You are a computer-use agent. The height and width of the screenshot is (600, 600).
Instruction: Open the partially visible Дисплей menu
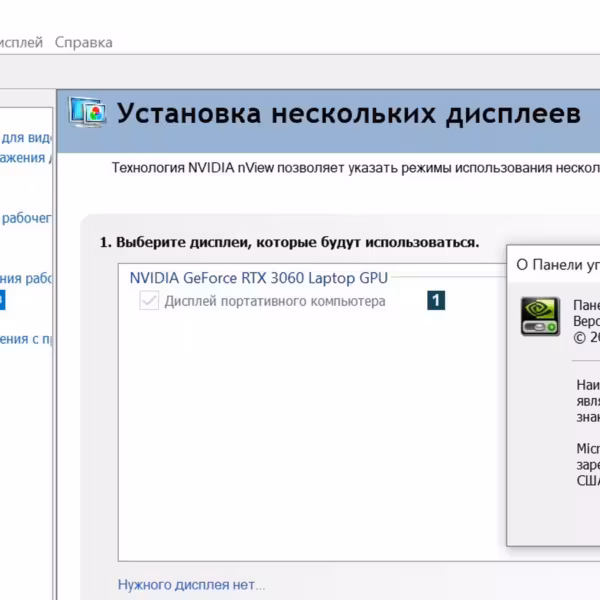pos(21,42)
